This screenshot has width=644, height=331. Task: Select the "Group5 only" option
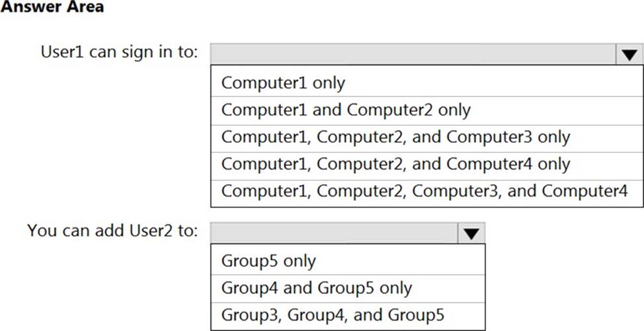click(268, 260)
